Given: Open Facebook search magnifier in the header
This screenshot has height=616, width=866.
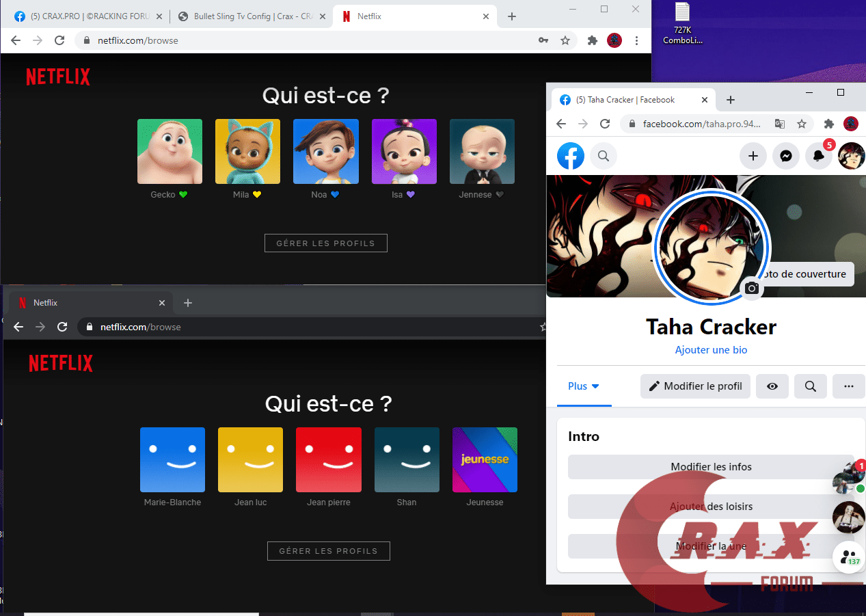Looking at the screenshot, I should point(604,156).
